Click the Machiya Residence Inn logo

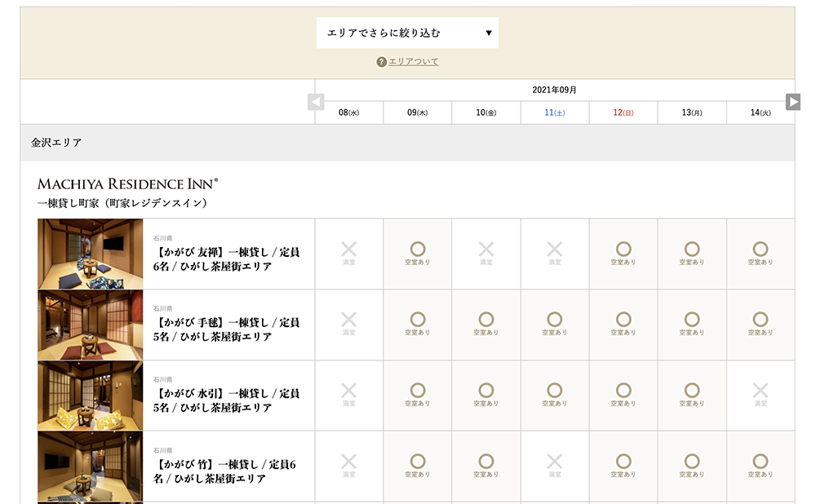tap(127, 183)
